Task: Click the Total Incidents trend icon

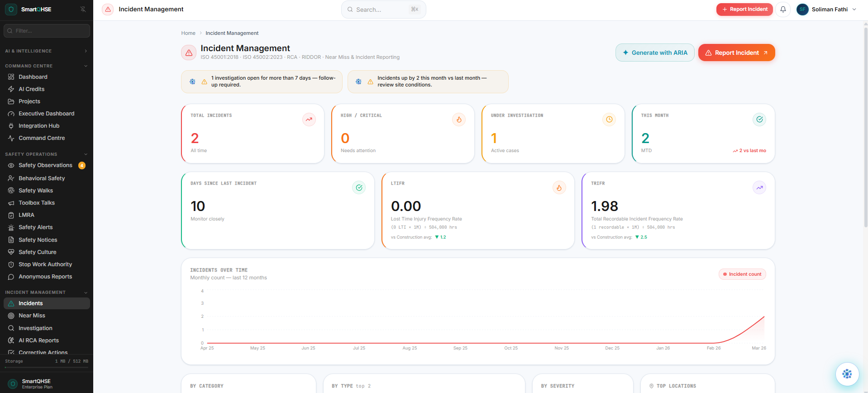Action: coord(309,120)
